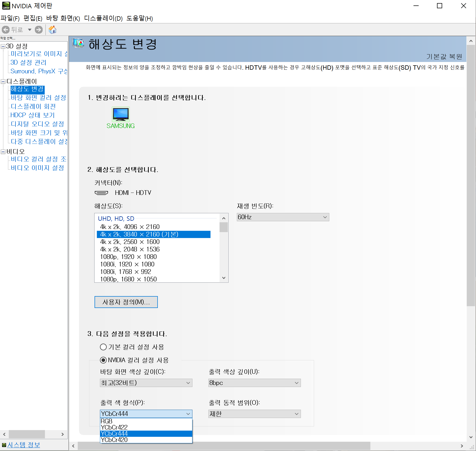Select resolution 3840 × 2160 (기본)
Screen dimensions: 476x451
point(154,234)
